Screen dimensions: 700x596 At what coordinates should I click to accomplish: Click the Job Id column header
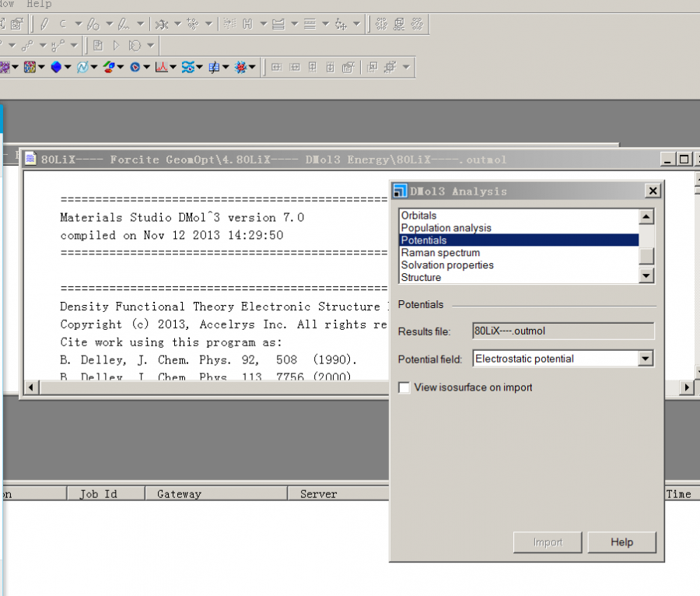coord(106,494)
